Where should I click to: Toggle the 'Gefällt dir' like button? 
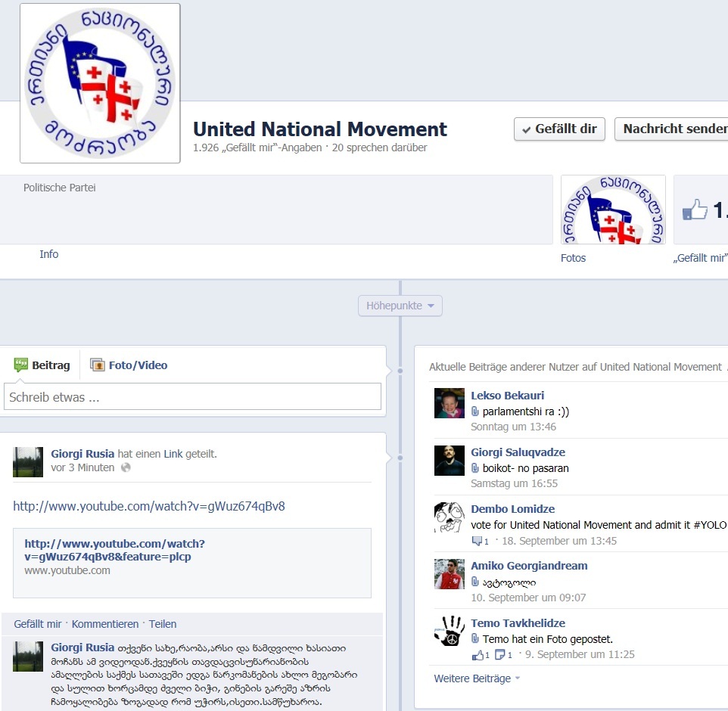click(559, 129)
